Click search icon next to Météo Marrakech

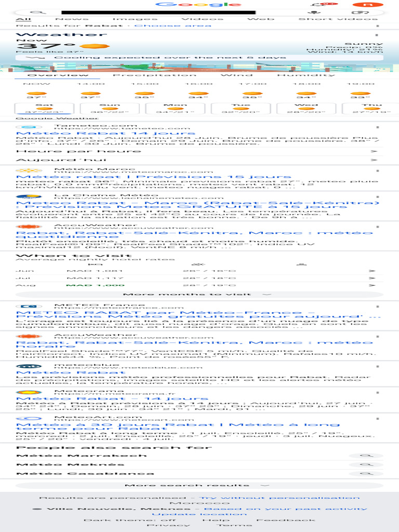[366, 456]
